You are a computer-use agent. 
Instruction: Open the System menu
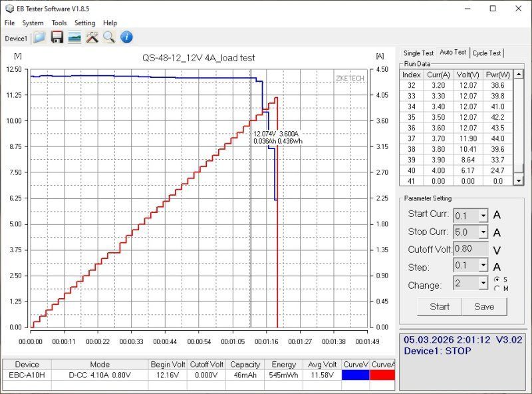(33, 23)
